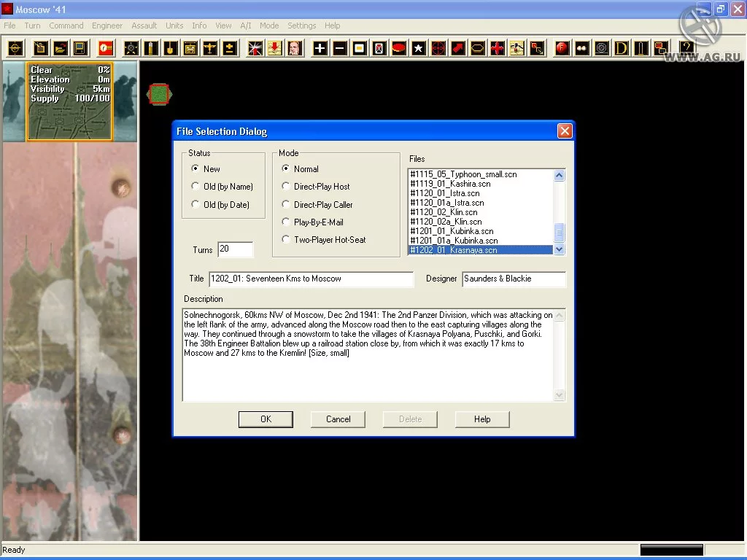Click the dialog Help button

pos(482,419)
